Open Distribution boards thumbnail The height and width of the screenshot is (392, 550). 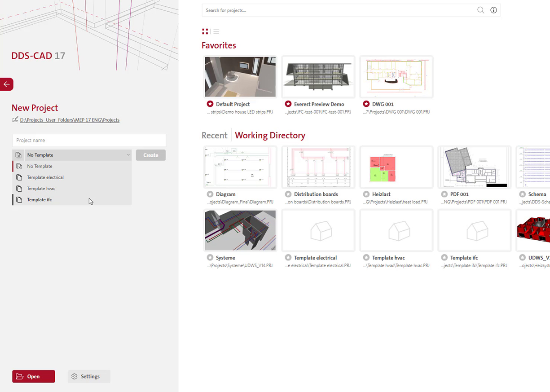point(318,167)
